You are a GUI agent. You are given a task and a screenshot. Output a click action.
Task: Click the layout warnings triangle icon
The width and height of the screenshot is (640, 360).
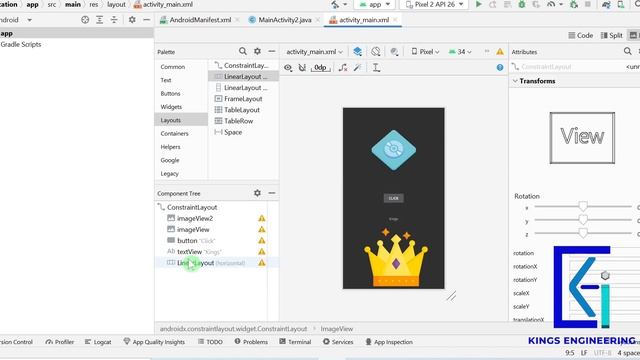(x=500, y=51)
